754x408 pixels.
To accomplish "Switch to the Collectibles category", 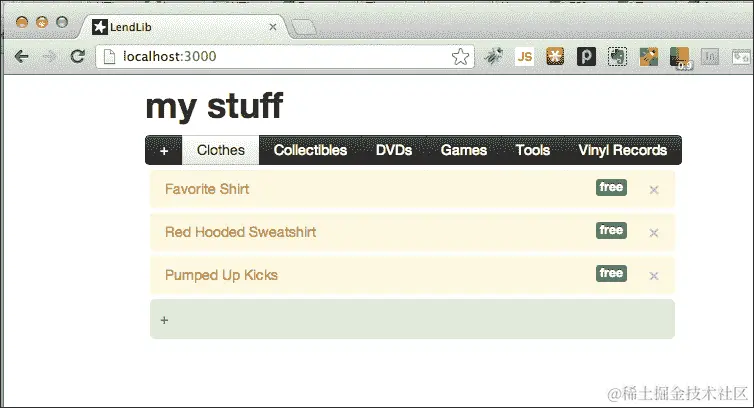I will (310, 150).
